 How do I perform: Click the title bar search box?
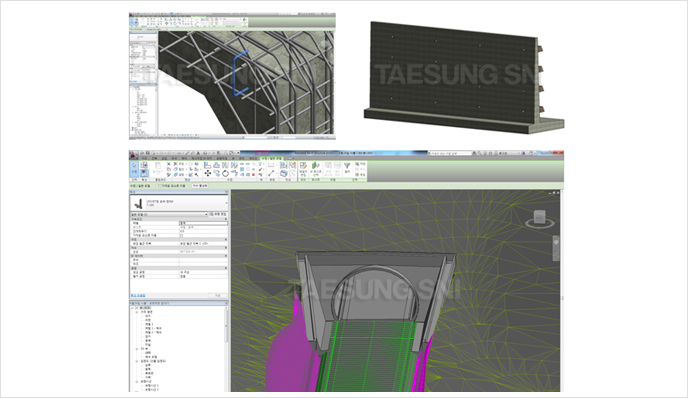[x=450, y=153]
